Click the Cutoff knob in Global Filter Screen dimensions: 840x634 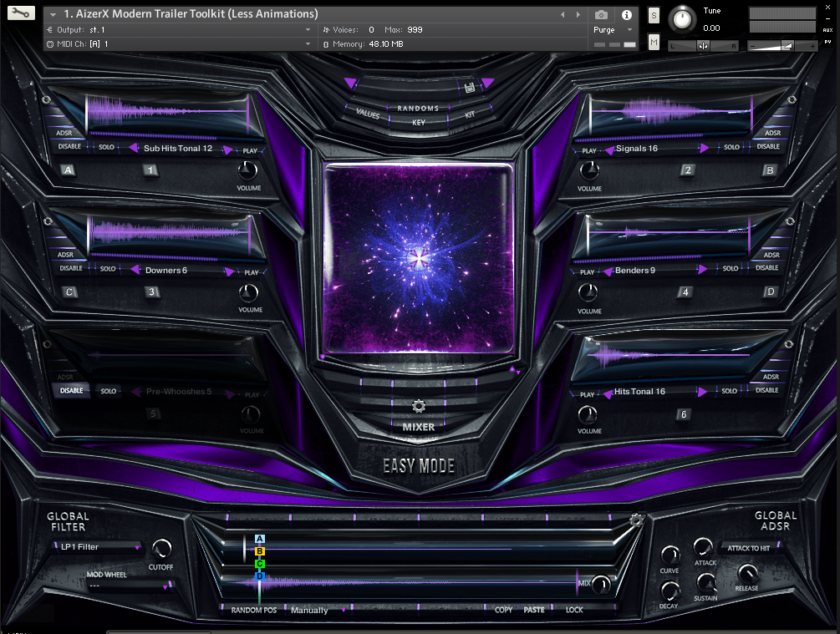161,549
